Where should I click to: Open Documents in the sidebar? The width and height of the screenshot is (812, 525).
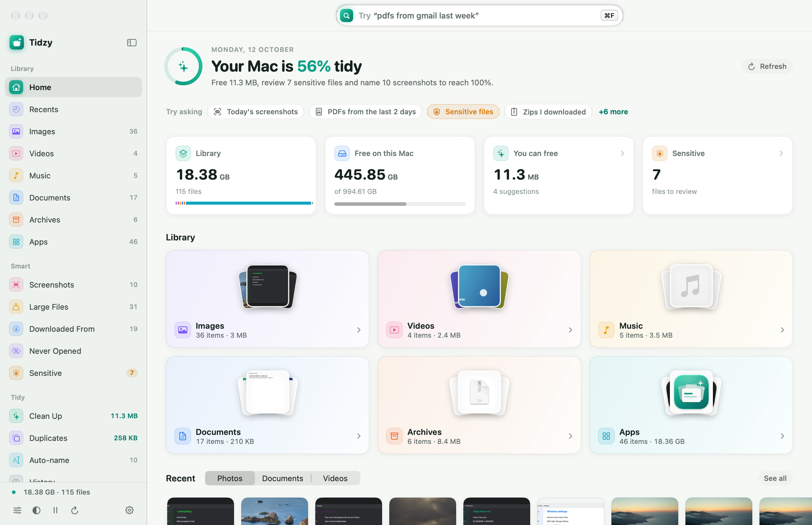pos(73,198)
